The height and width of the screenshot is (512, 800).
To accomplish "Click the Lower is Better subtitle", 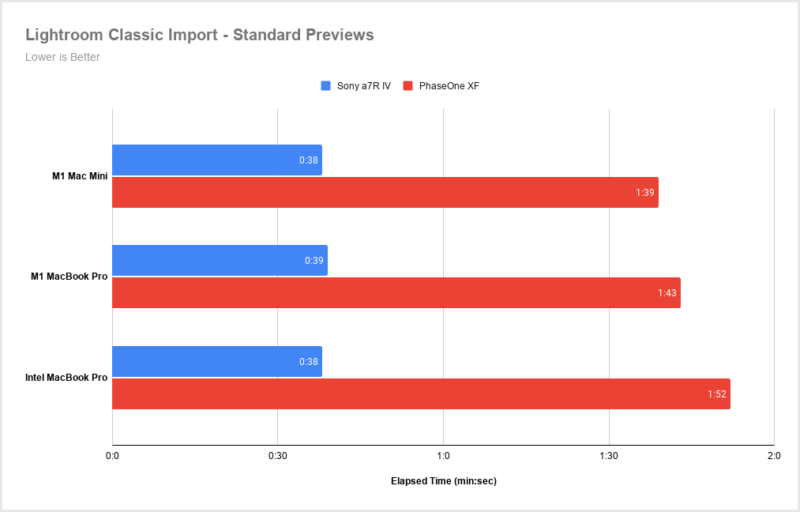I will [62, 57].
